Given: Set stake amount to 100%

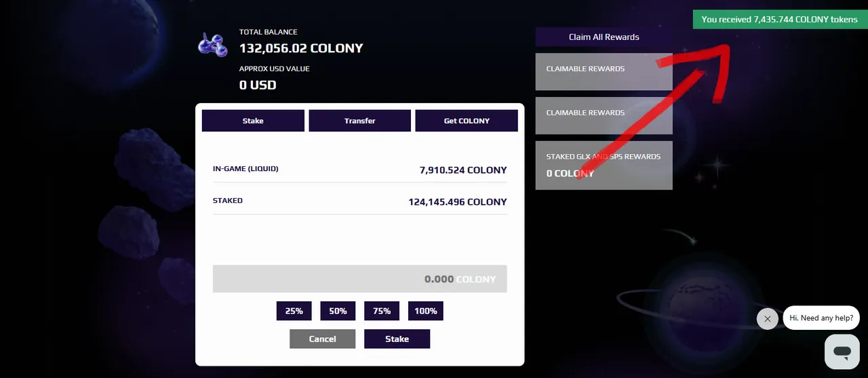Looking at the screenshot, I should (426, 311).
